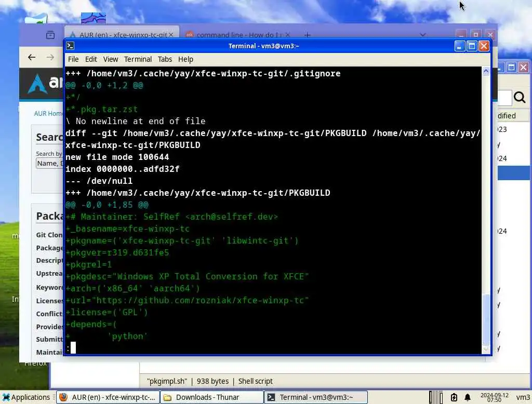
Task: Click Firefox back arrow button
Action: pos(32,57)
